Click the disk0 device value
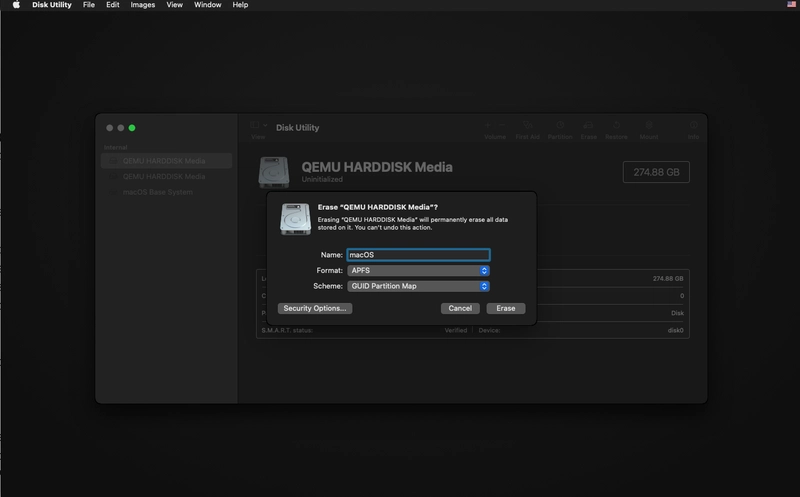Viewport: 800px width, 497px height. click(676, 331)
